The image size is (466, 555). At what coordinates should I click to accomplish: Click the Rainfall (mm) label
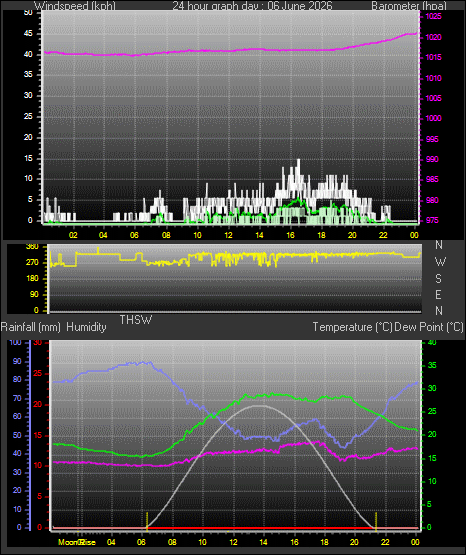click(x=31, y=327)
